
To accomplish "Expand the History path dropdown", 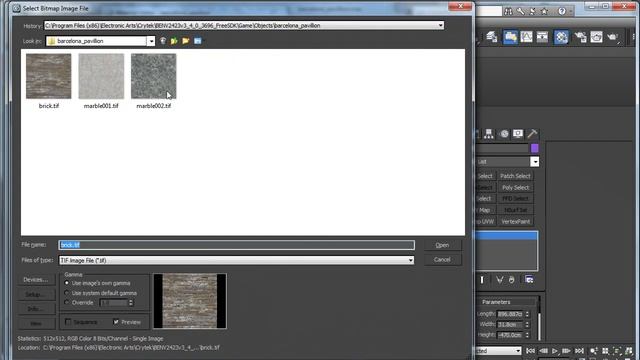I will point(440,25).
